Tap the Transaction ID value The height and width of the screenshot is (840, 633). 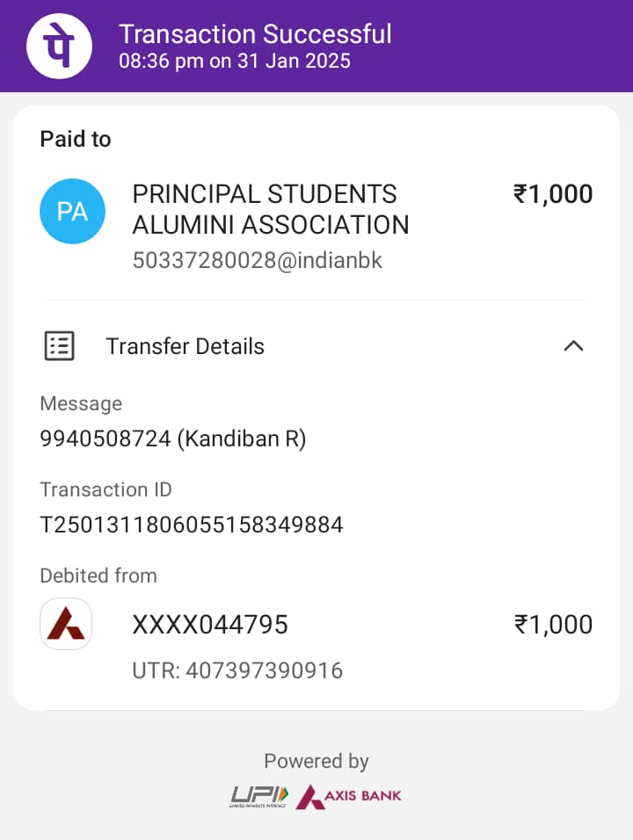[192, 525]
